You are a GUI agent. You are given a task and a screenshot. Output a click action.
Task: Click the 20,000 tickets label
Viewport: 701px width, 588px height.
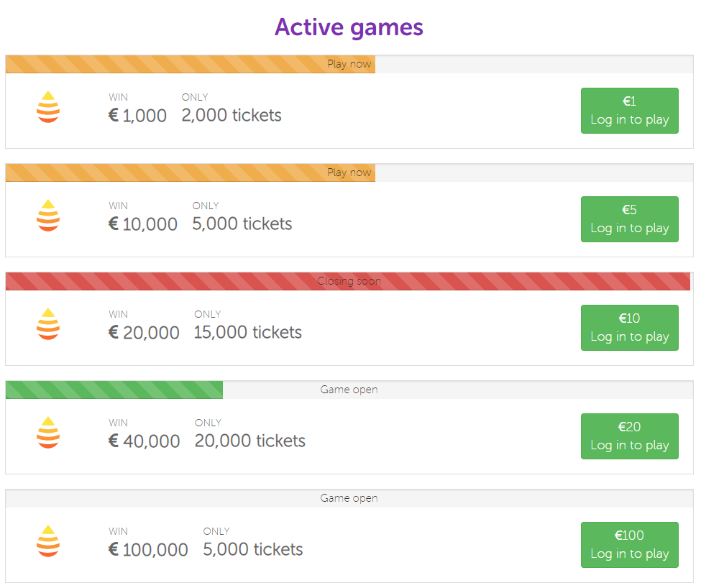click(x=249, y=441)
